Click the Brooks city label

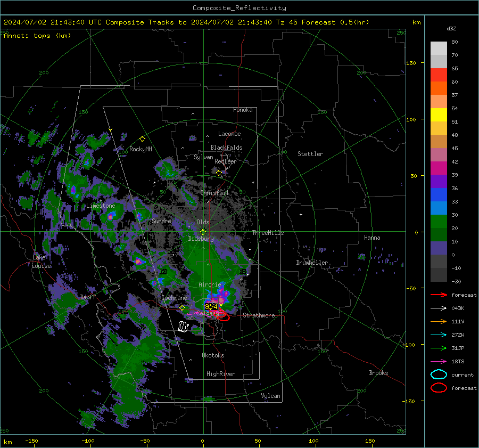click(378, 373)
